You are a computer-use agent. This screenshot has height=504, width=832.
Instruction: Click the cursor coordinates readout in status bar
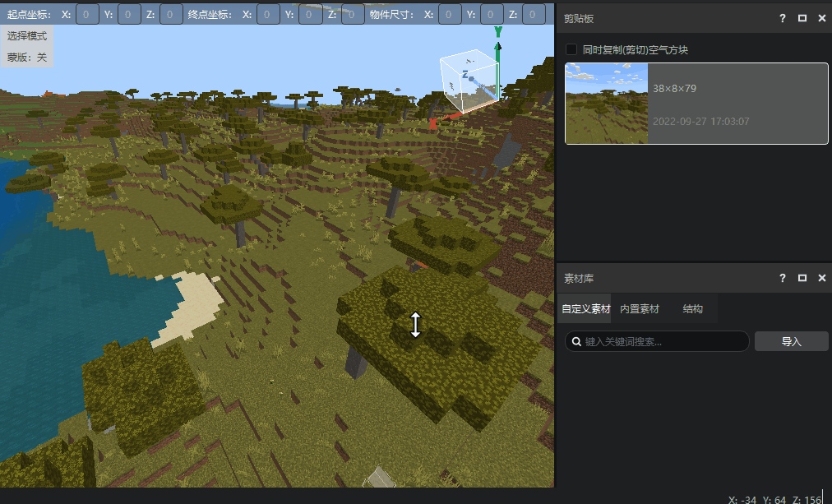(774, 499)
